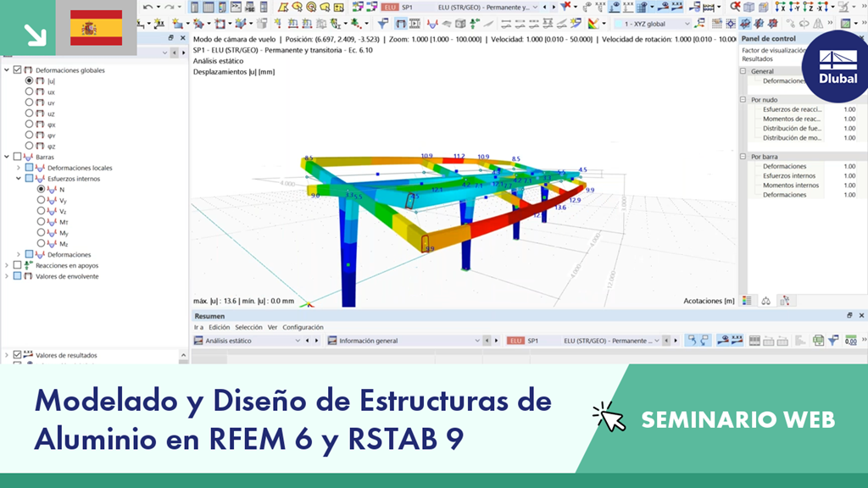Open the Selección menu in Resumen
Screen dimensions: 868x488
click(248, 328)
